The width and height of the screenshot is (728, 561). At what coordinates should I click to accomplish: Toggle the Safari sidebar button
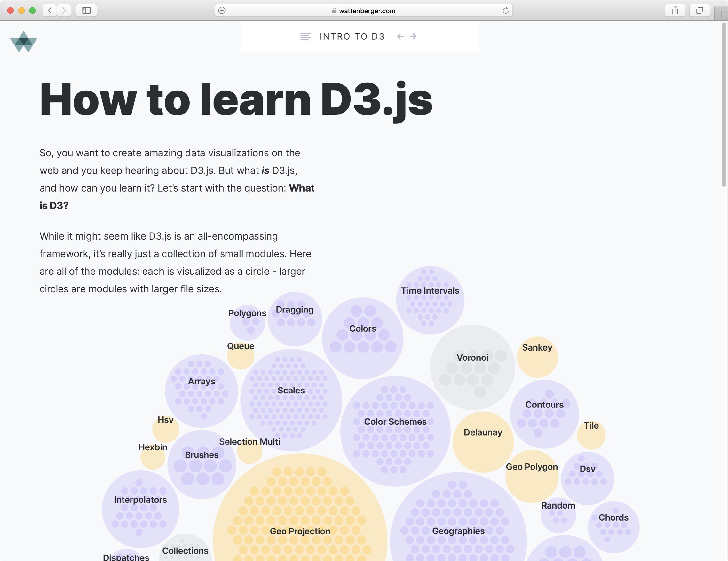point(86,10)
